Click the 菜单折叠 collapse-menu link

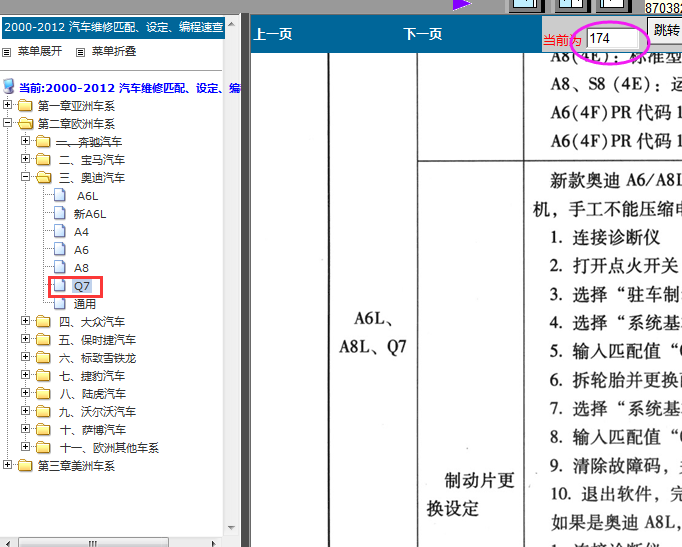pyautogui.click(x=114, y=51)
